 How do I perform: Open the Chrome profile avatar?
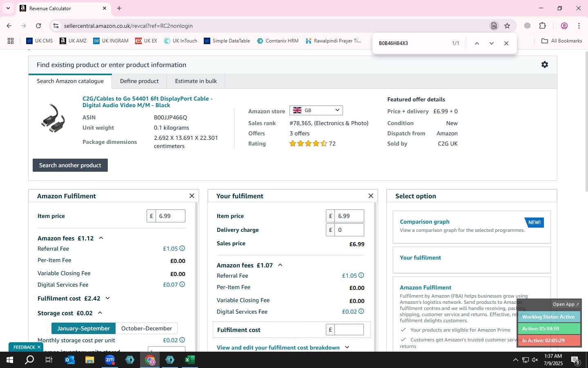pos(564,26)
